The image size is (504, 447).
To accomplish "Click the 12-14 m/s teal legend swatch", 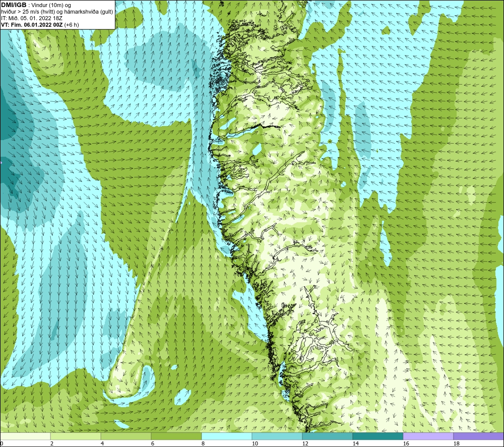I will (x=328, y=436).
